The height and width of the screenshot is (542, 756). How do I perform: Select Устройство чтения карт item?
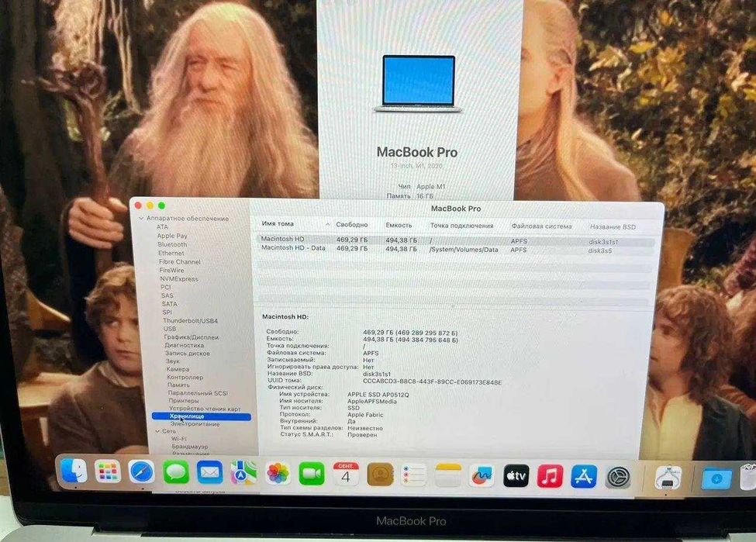[205, 409]
